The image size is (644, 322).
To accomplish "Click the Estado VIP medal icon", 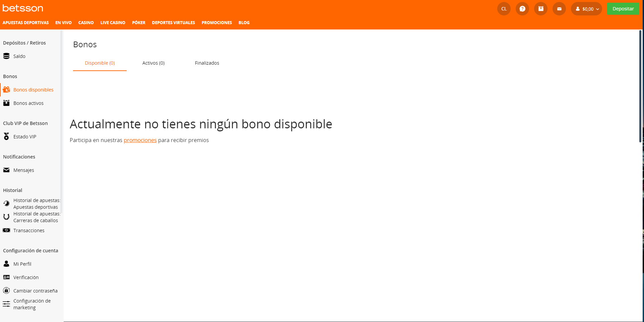I will (x=6, y=136).
